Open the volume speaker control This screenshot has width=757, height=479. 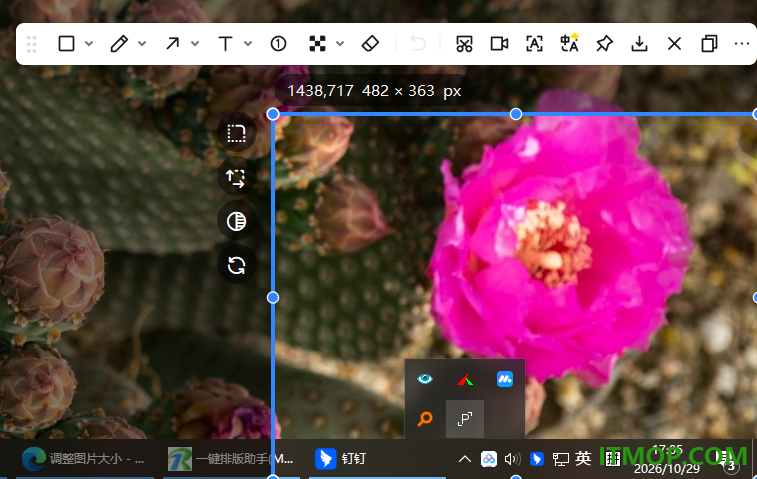(x=512, y=459)
